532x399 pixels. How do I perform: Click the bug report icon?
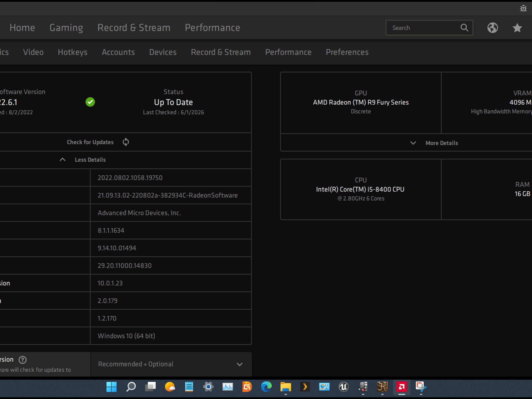pyautogui.click(x=523, y=8)
